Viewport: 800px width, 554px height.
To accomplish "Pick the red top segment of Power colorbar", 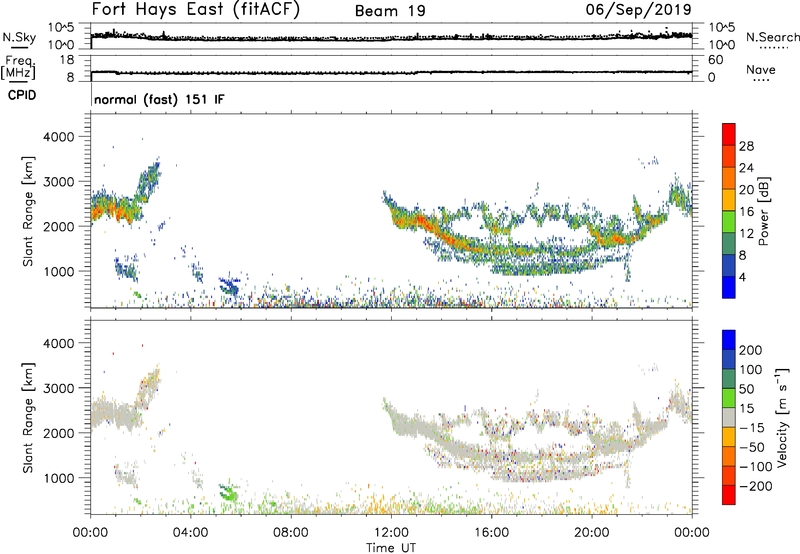I will 729,134.
